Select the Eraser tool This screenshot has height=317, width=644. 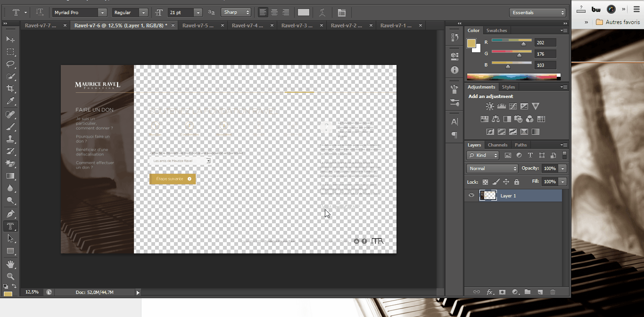coord(10,163)
